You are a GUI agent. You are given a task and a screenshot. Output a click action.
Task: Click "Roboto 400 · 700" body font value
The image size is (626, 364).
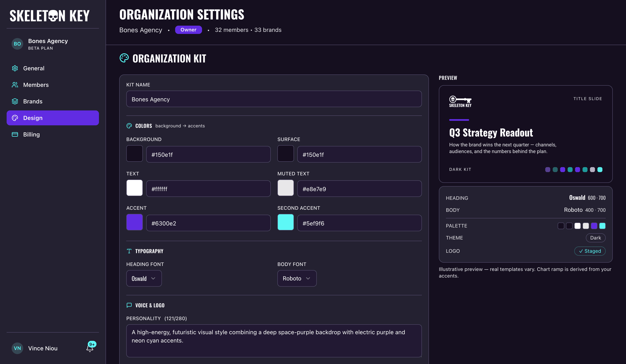pyautogui.click(x=585, y=210)
